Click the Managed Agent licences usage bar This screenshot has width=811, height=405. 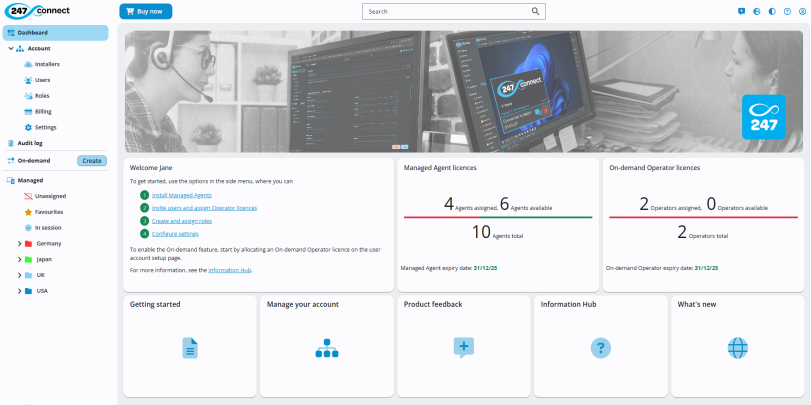coord(498,217)
